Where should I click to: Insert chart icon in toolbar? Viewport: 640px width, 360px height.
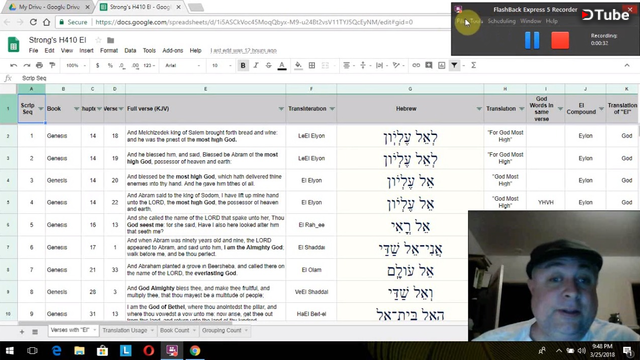(442, 65)
